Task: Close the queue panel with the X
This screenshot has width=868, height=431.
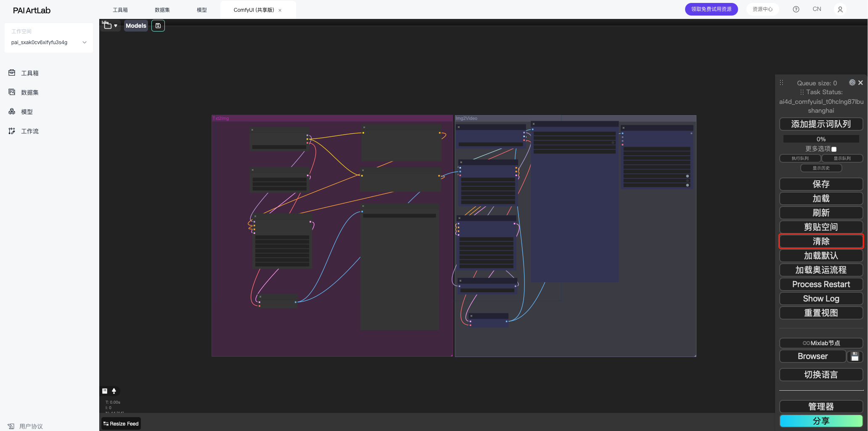Action: [x=860, y=83]
